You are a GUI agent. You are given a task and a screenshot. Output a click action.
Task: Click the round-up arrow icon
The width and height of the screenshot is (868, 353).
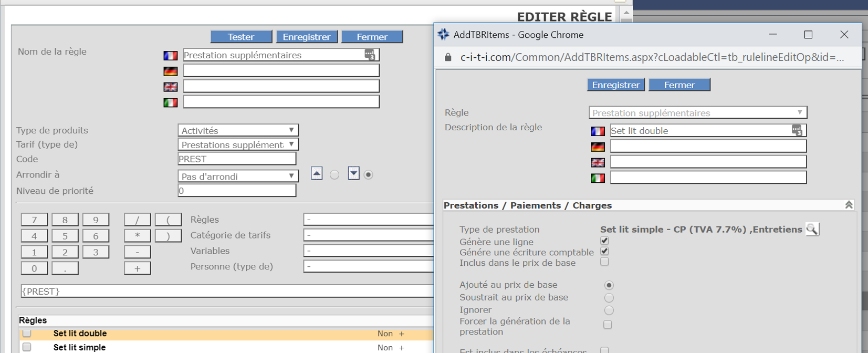[x=317, y=173]
